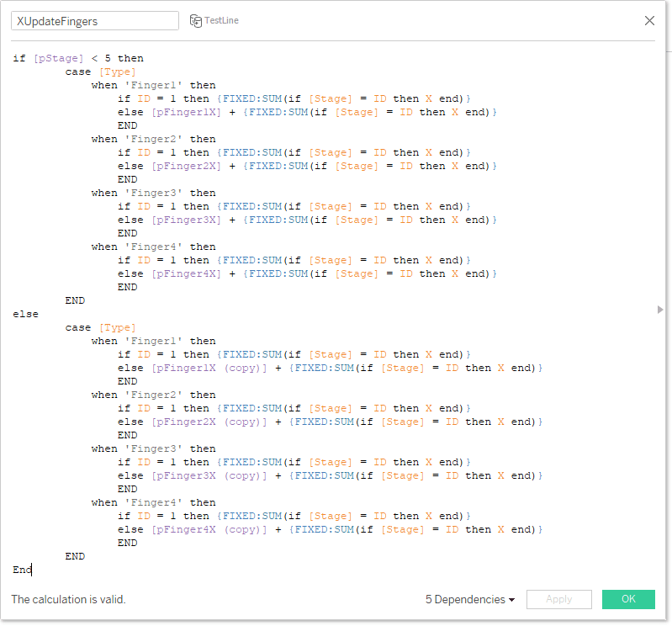The image size is (672, 626).
Task: Click the 'calculation is valid' status message
Action: [x=68, y=599]
